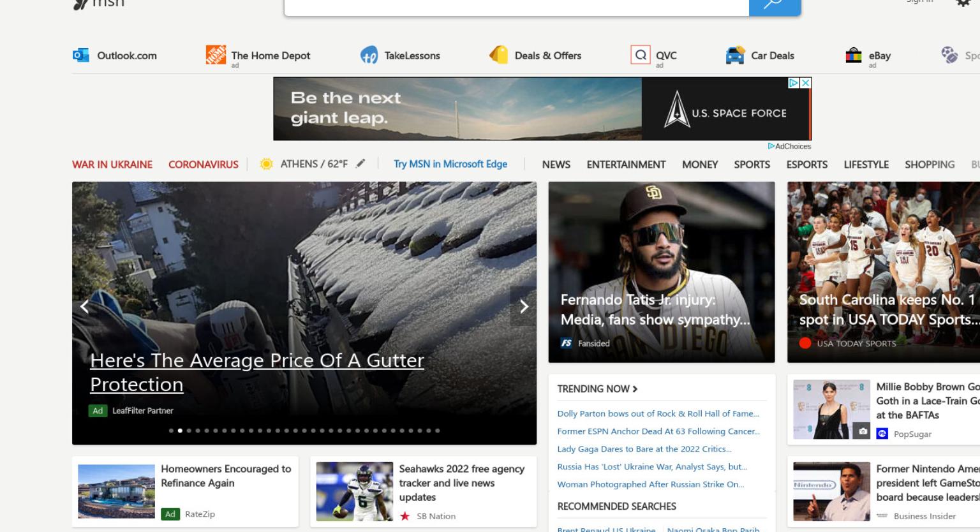Open Homeowners Encouraged to Refinance article
This screenshot has height=532, width=980.
pos(226,476)
